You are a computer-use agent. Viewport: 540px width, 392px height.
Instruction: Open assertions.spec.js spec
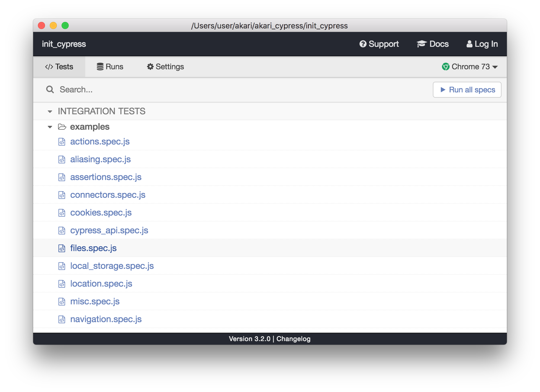(x=106, y=177)
